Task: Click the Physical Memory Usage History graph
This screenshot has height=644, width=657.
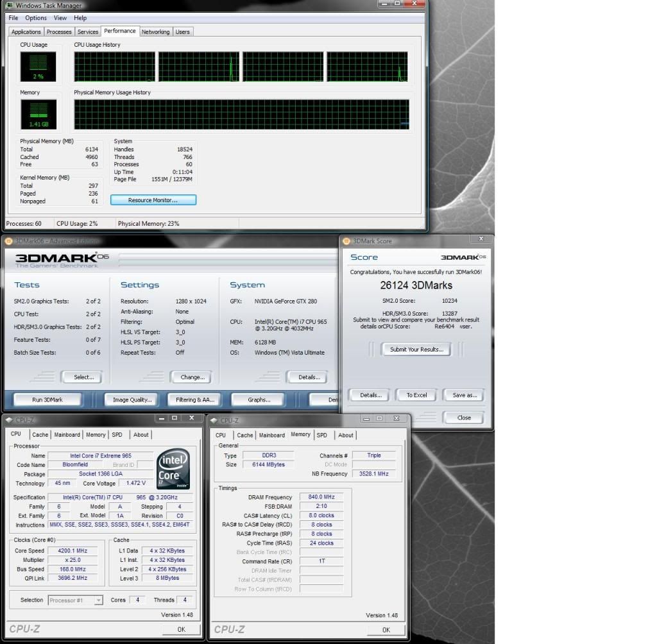Action: click(242, 114)
